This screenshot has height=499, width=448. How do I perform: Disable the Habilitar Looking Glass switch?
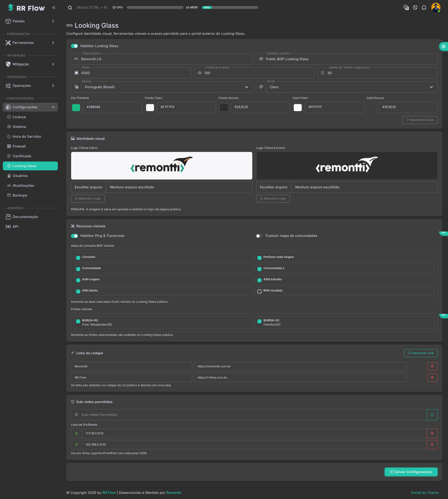(74, 46)
